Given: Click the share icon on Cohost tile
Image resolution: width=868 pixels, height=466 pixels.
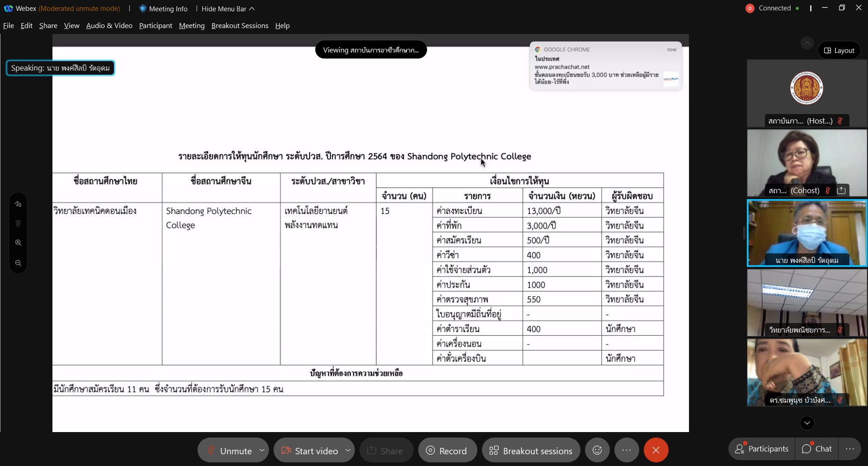Looking at the screenshot, I should 841,190.
